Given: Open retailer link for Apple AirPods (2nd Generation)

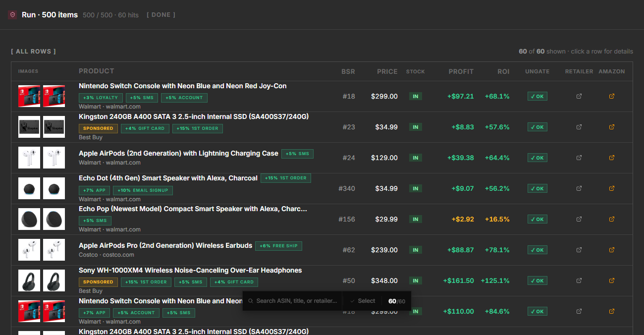Looking at the screenshot, I should [x=579, y=158].
